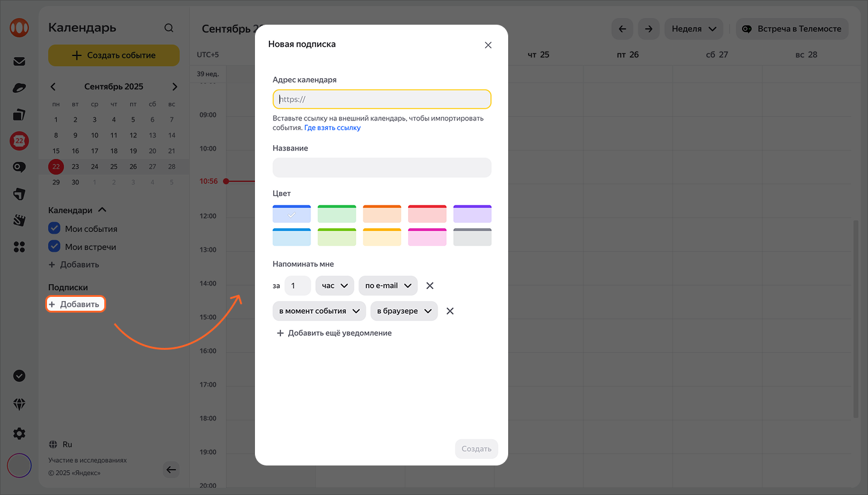The width and height of the screenshot is (868, 495).
Task: Uncheck the Мои встречи calendar
Action: point(54,247)
